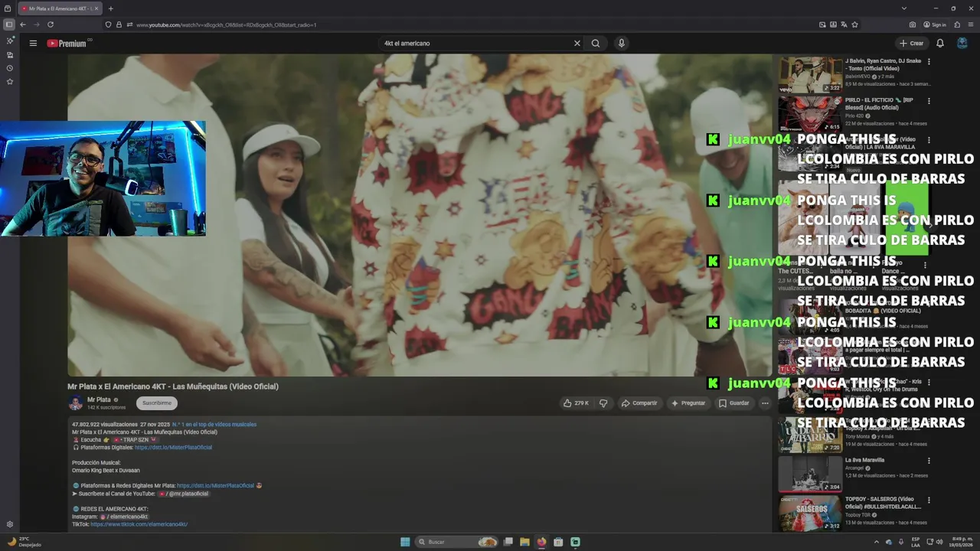This screenshot has height=551, width=980.
Task: Open bookmarks star in sidebar
Action: [10, 81]
